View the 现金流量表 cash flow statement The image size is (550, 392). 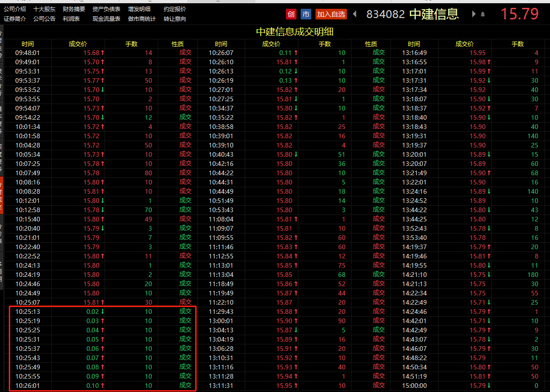click(x=108, y=18)
